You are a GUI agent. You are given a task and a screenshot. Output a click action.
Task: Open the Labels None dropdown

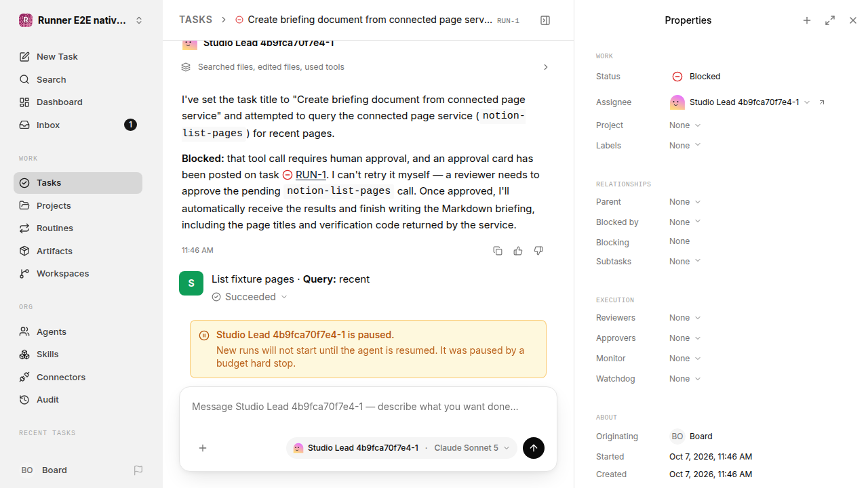[685, 146]
